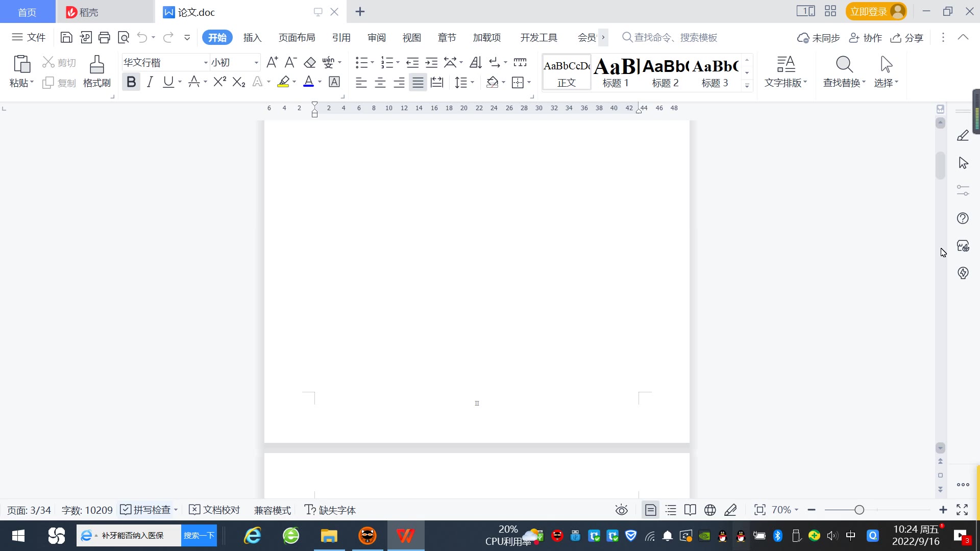Open the 页面布局 ribbon tab
This screenshot has height=551, width=980.
297,37
